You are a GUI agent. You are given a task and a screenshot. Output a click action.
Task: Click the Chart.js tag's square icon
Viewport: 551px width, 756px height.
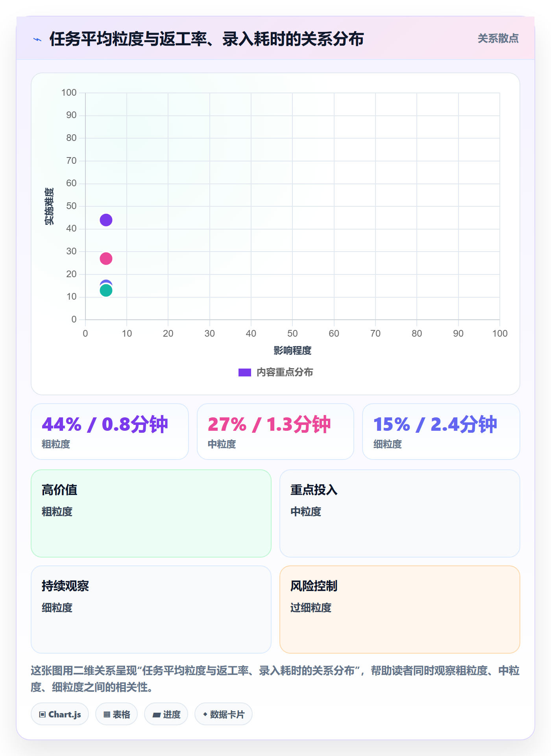point(43,715)
